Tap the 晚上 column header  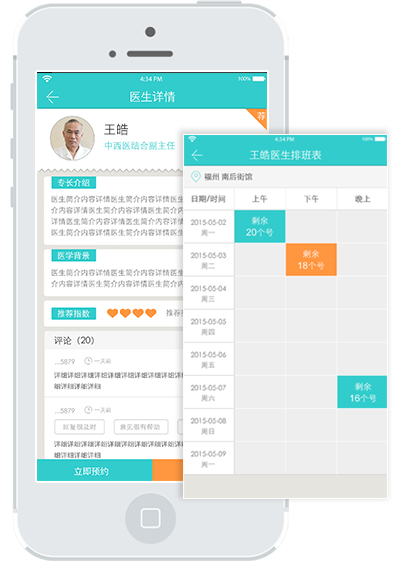tap(362, 199)
